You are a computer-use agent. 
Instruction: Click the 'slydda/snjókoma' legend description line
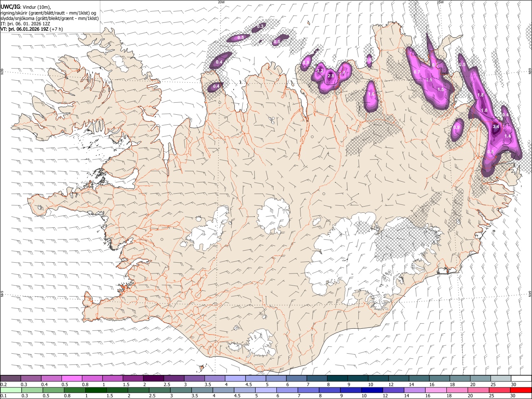tap(49, 18)
